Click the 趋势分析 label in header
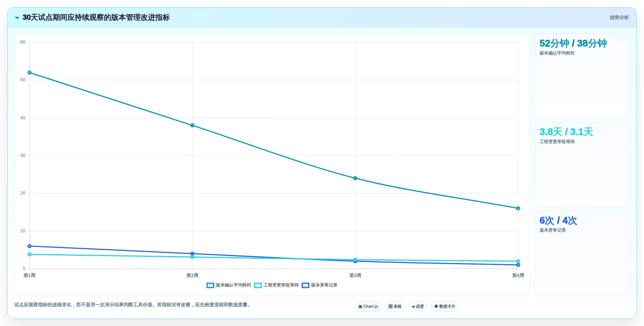The height and width of the screenshot is (326, 644). (619, 18)
